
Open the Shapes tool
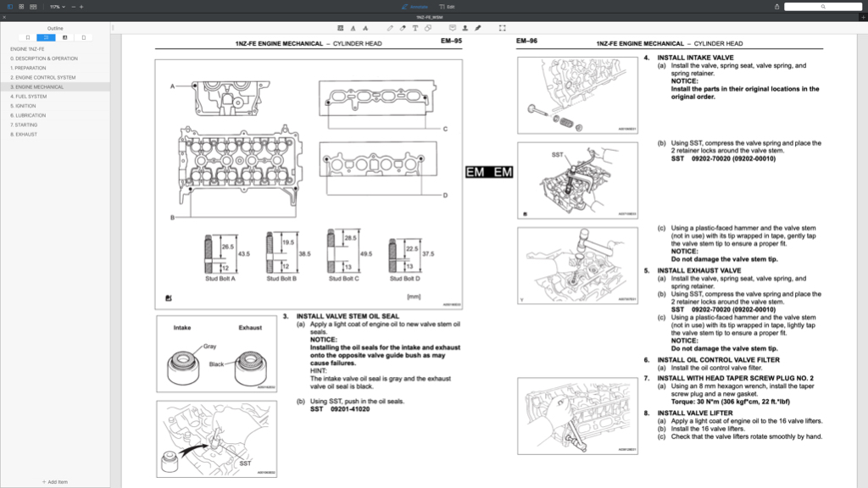point(427,26)
